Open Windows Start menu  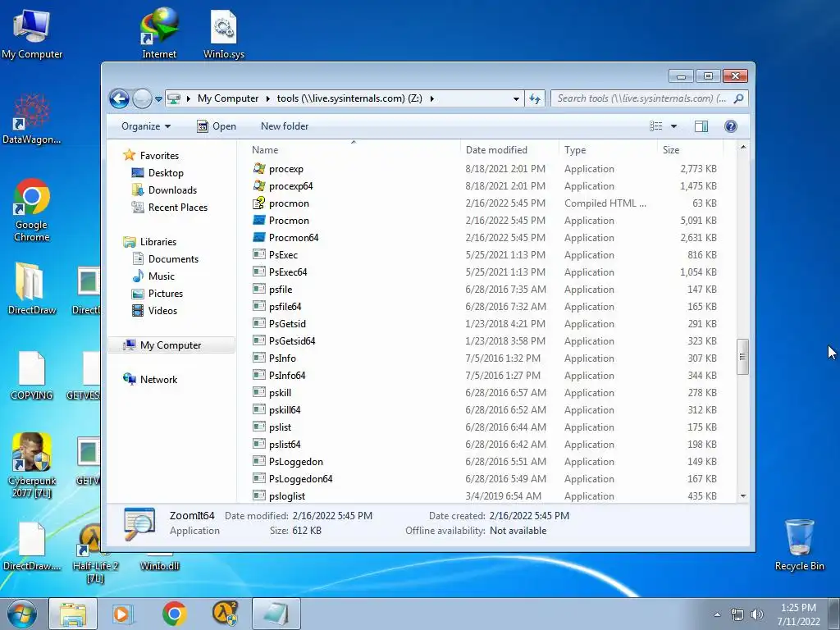(21, 614)
